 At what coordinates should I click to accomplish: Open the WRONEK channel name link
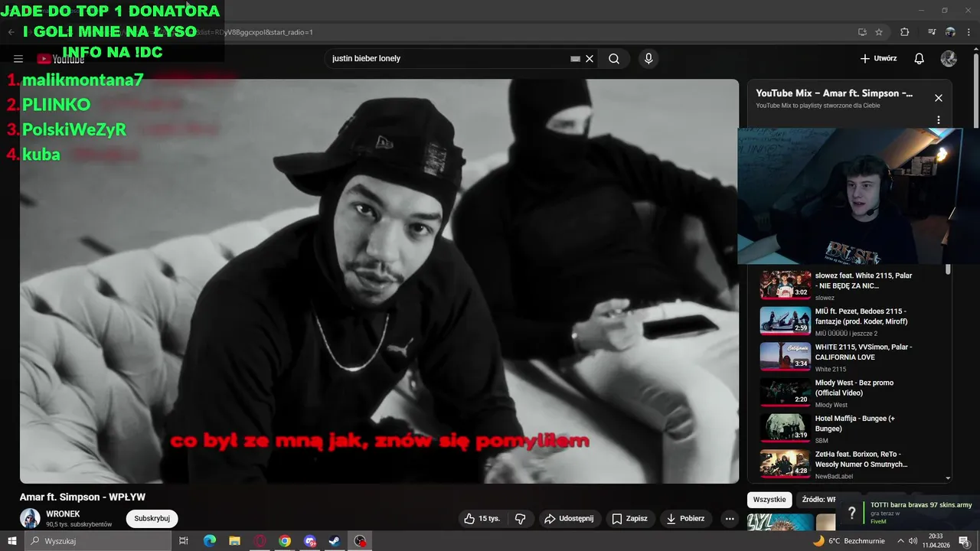pos(63,514)
